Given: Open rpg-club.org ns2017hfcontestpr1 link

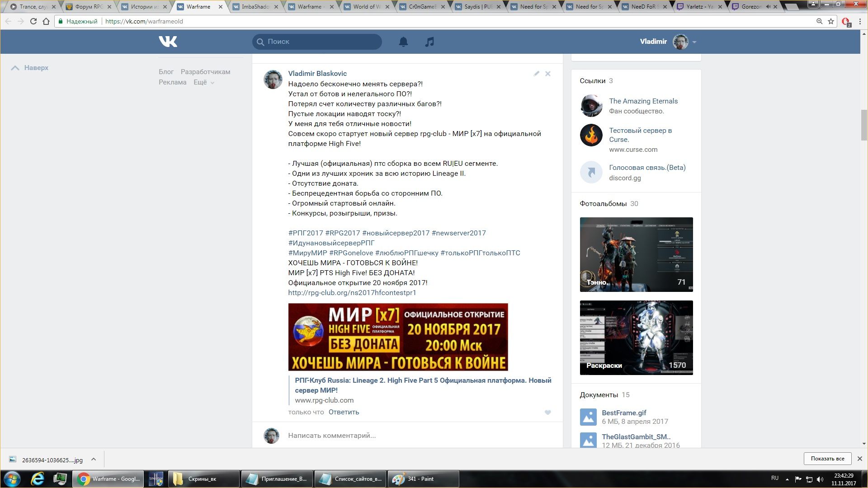Looking at the screenshot, I should 352,293.
